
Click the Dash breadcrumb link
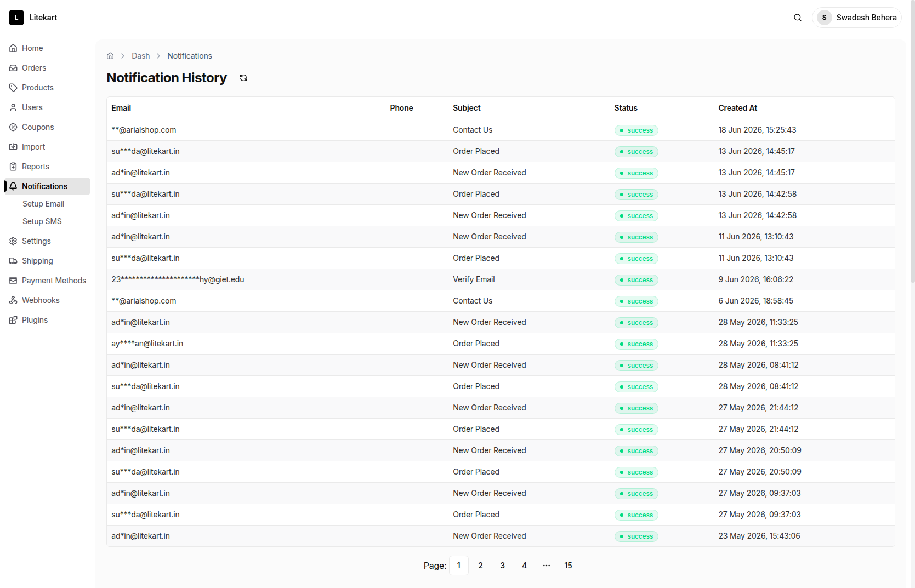point(141,56)
